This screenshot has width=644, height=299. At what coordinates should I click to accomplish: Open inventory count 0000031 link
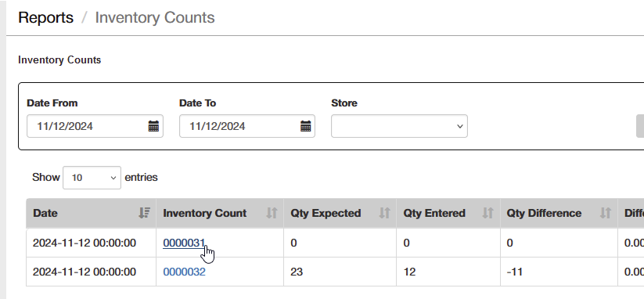pos(184,243)
